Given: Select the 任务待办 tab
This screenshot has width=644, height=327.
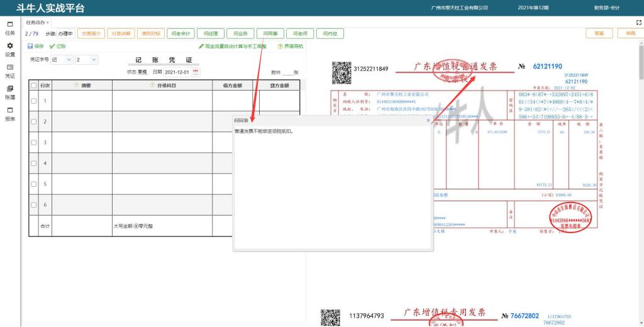Looking at the screenshot, I should pyautogui.click(x=35, y=22).
